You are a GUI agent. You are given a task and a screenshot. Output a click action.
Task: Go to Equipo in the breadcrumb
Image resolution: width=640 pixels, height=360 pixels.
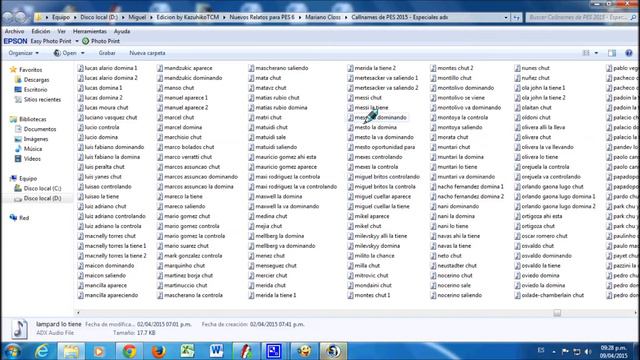point(61,18)
